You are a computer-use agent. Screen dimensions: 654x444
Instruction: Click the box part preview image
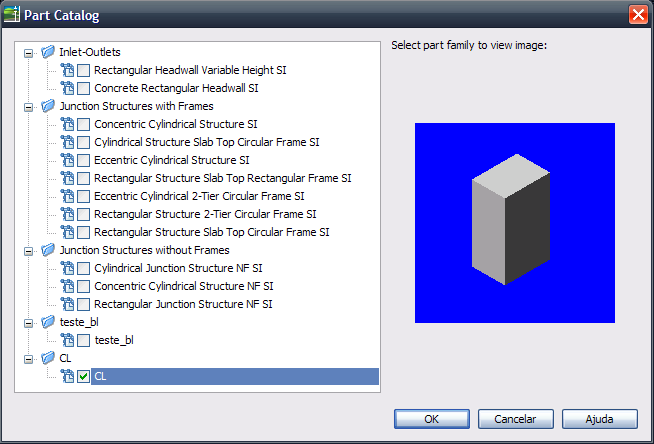click(515, 223)
